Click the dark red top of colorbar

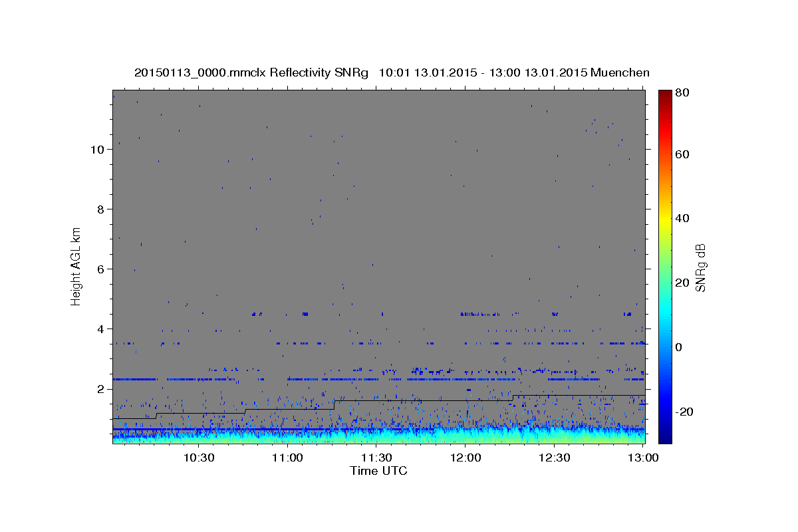tap(665, 94)
